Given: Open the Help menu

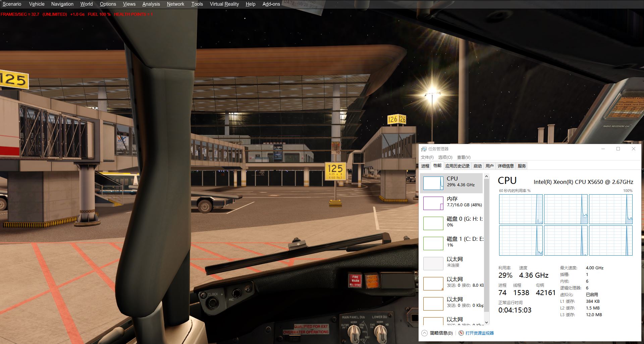Looking at the screenshot, I should pos(250,4).
